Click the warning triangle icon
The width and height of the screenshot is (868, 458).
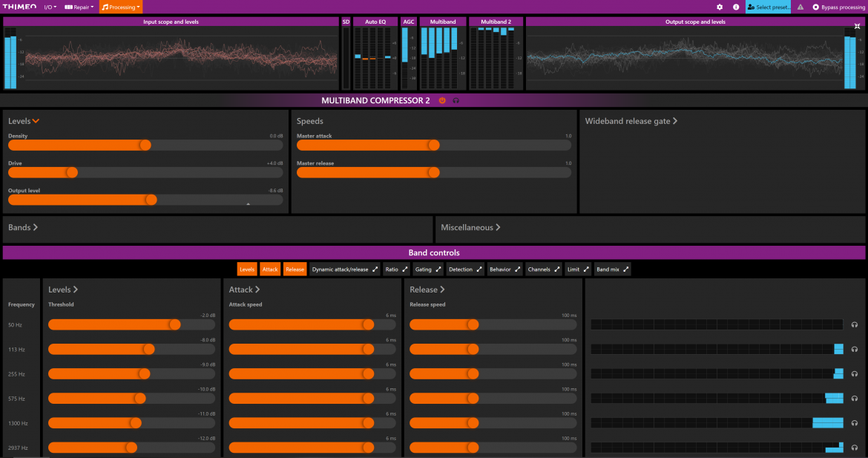pyautogui.click(x=800, y=7)
